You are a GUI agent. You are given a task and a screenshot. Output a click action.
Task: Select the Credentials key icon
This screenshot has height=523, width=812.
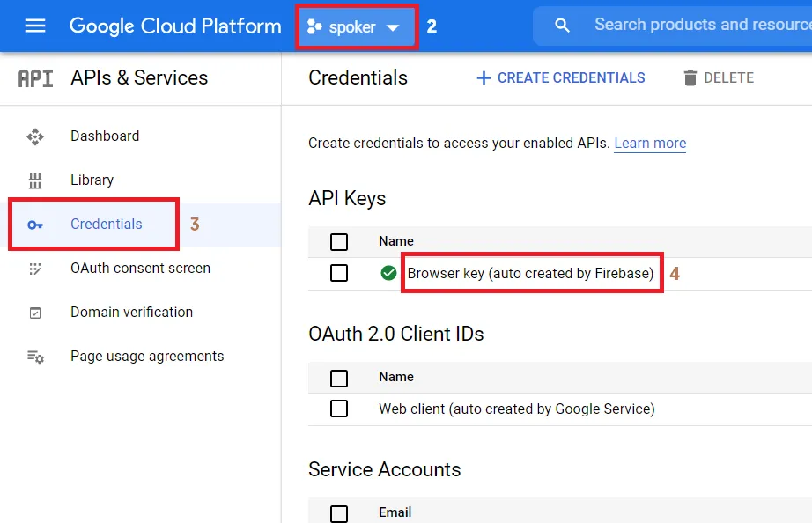point(35,224)
